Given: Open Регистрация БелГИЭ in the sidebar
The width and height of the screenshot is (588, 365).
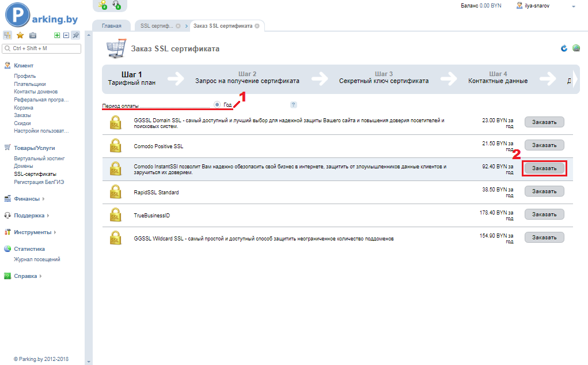Looking at the screenshot, I should [x=39, y=182].
